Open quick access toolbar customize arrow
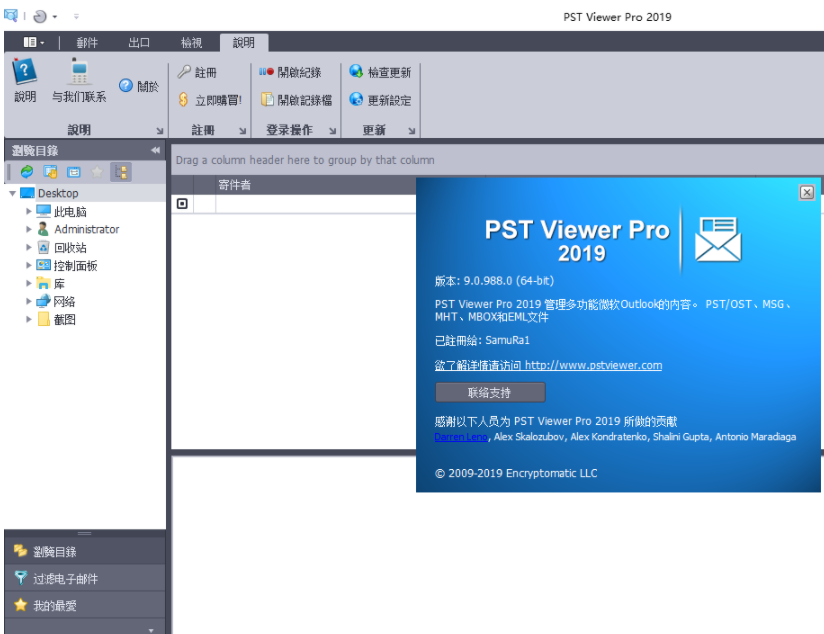The width and height of the screenshot is (824, 634). point(76,17)
